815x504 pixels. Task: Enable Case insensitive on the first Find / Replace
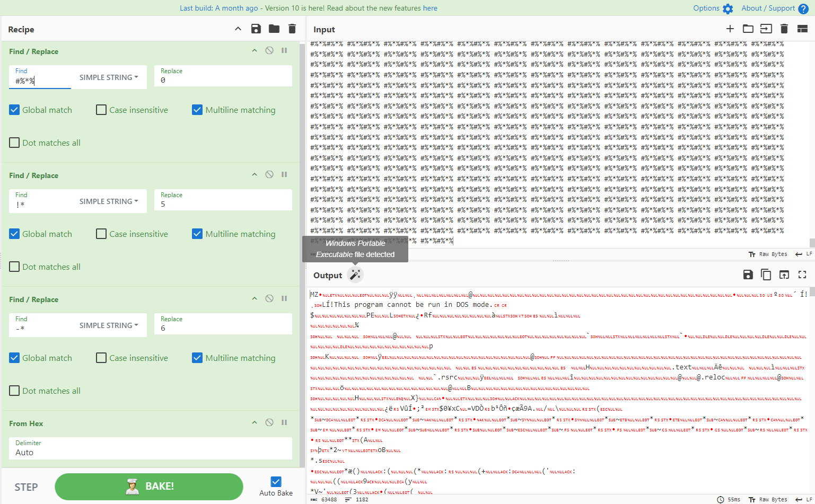pos(101,110)
